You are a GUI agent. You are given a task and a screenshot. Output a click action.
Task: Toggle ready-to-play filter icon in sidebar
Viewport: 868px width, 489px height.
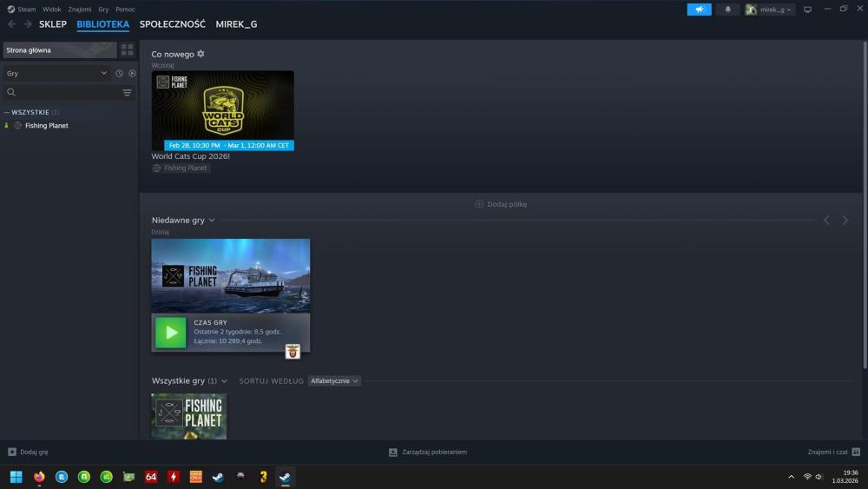(x=132, y=73)
